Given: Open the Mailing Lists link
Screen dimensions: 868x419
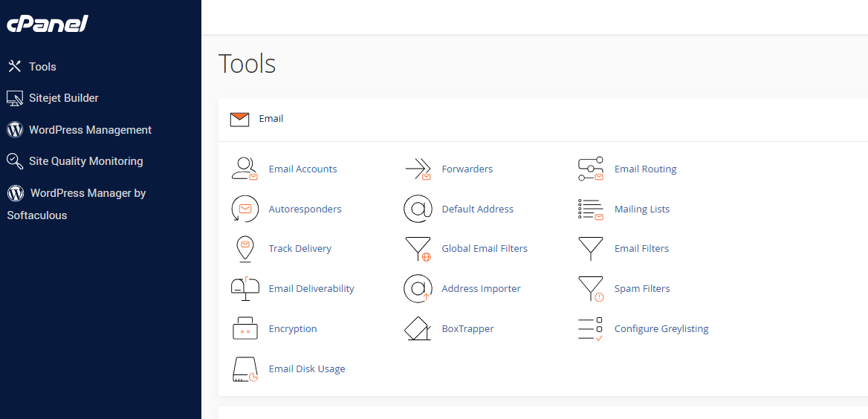Looking at the screenshot, I should [642, 209].
